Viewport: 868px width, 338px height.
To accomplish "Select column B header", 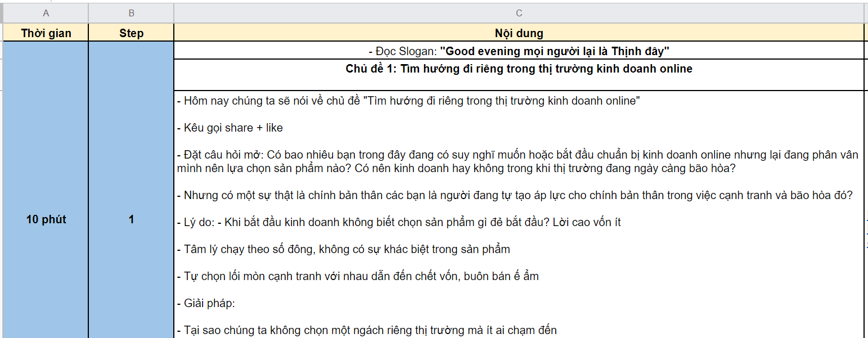I will tap(131, 13).
